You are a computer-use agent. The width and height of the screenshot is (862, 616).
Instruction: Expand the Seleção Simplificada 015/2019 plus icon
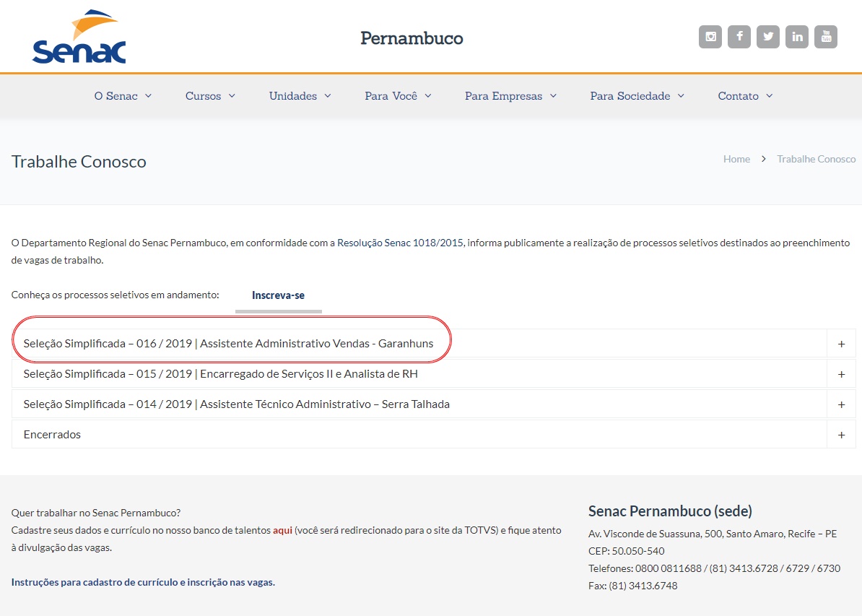click(x=841, y=374)
